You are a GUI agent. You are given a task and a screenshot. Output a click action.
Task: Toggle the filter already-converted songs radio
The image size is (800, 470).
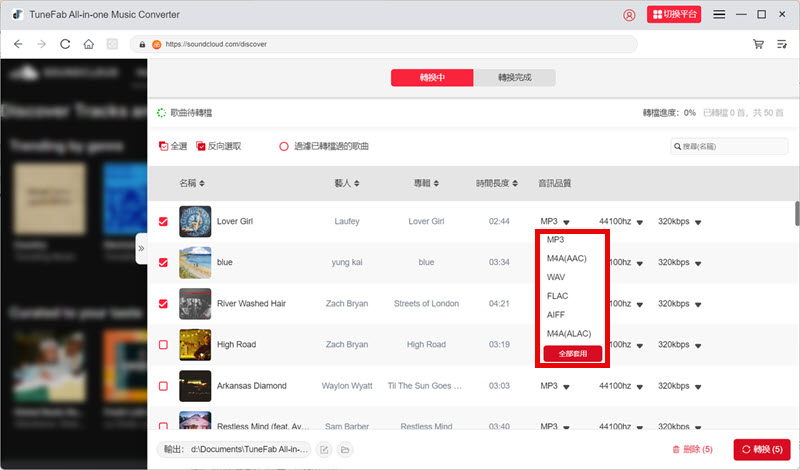click(284, 146)
